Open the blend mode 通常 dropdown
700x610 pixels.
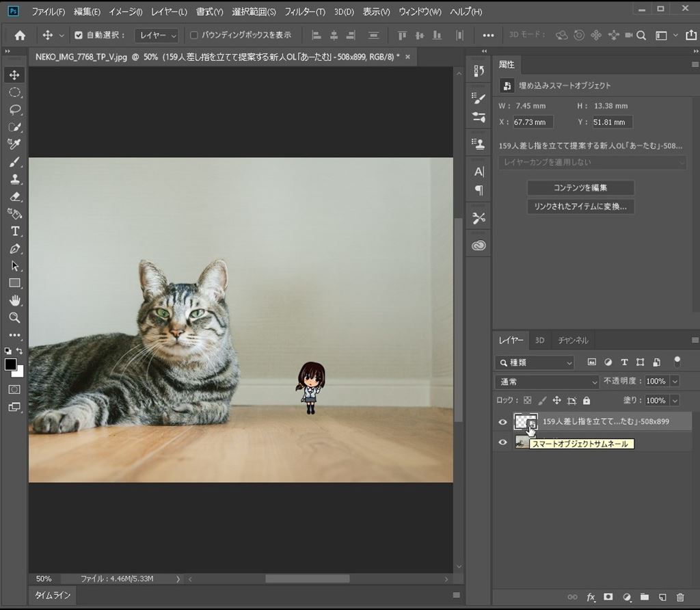click(547, 382)
